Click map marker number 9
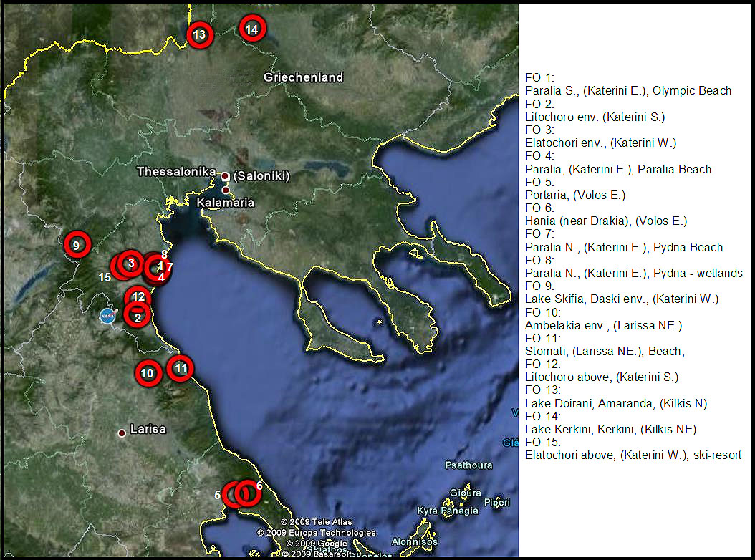This screenshot has width=755, height=560. click(x=77, y=245)
